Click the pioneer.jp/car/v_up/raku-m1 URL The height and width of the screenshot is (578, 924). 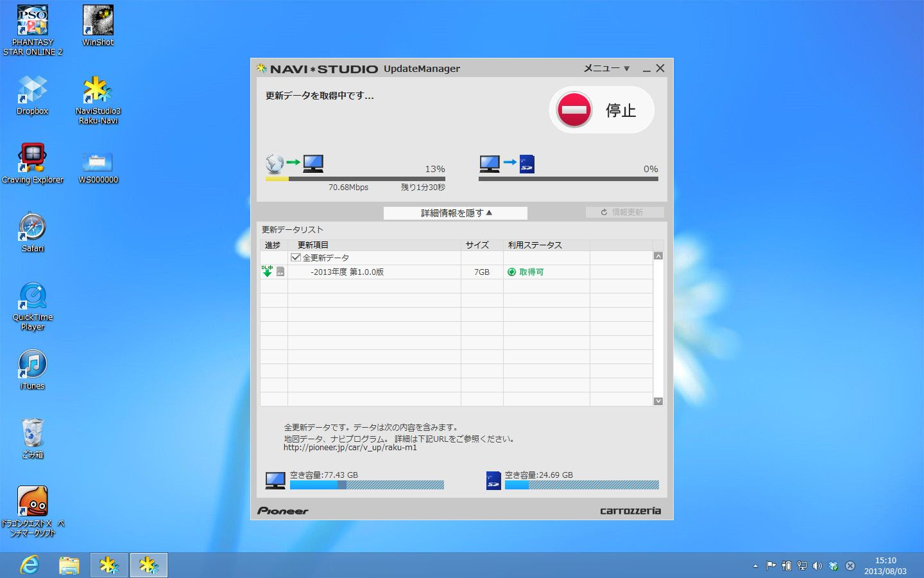pyautogui.click(x=350, y=448)
